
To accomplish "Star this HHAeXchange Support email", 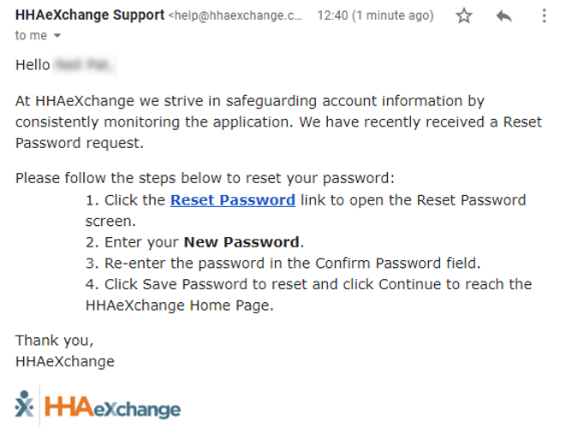I will [x=464, y=16].
